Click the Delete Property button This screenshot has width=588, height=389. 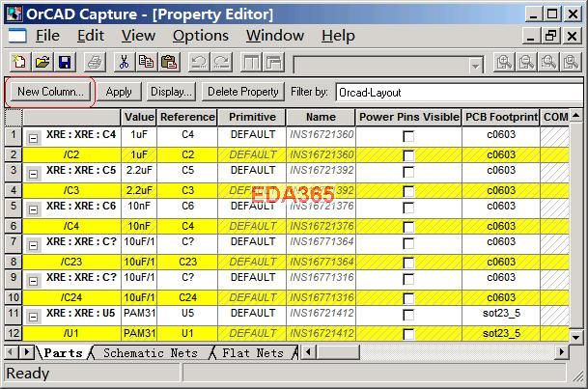[x=243, y=92]
